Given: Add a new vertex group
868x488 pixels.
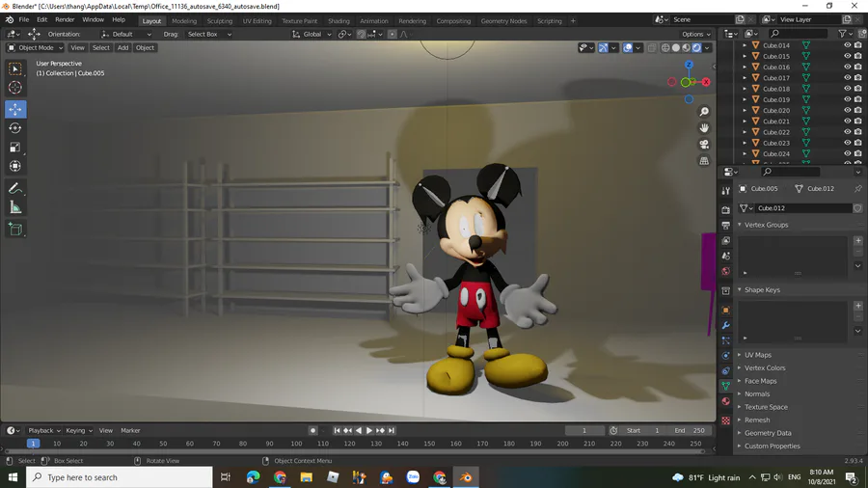Looking at the screenshot, I should click(x=858, y=241).
